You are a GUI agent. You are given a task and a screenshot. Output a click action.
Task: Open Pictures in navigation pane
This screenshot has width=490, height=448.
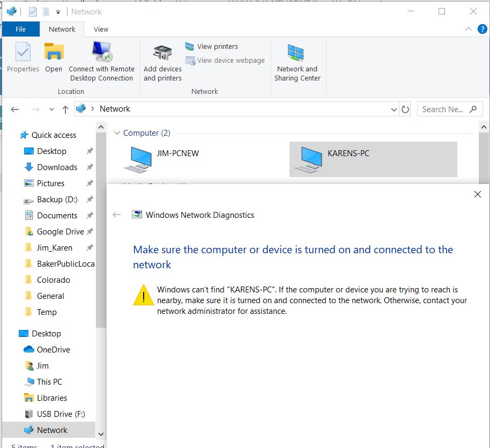pyautogui.click(x=50, y=183)
